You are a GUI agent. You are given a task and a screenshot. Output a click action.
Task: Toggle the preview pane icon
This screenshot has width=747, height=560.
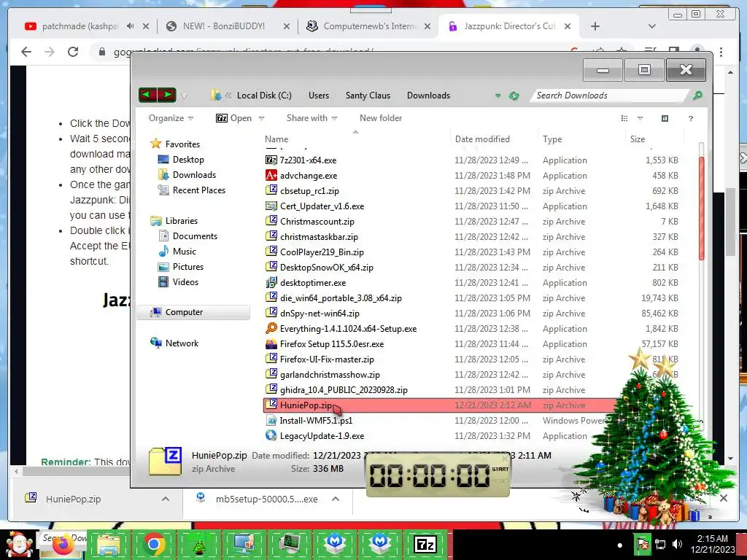[665, 119]
